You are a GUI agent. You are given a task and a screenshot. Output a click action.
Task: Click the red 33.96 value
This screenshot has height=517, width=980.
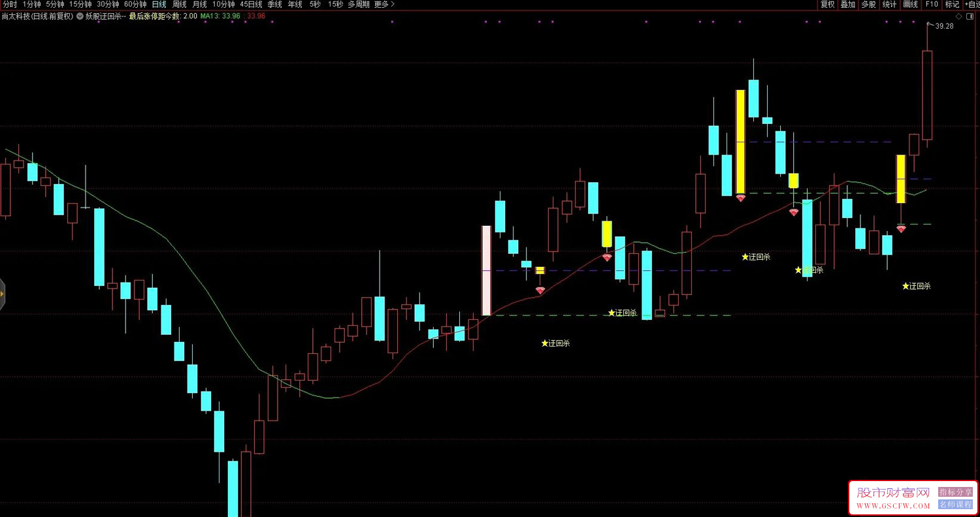[x=256, y=16]
